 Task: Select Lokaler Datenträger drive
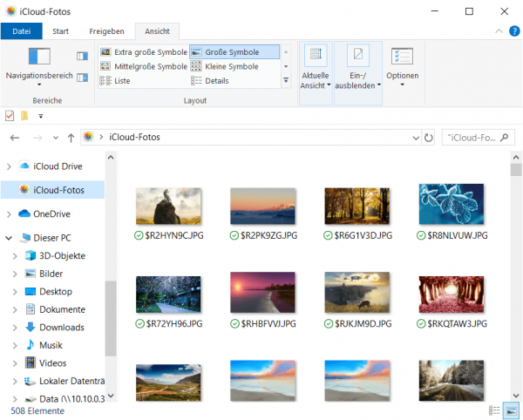tap(65, 381)
